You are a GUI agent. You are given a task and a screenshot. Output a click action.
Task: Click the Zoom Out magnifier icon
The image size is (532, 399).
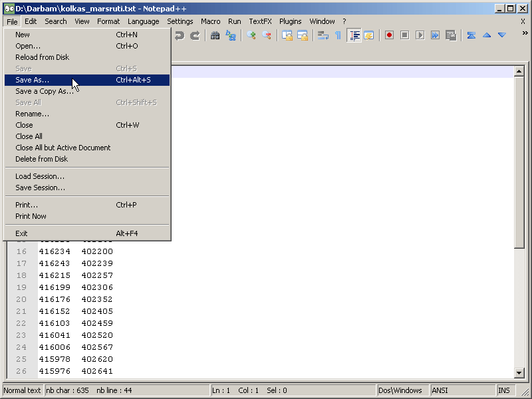pos(267,35)
